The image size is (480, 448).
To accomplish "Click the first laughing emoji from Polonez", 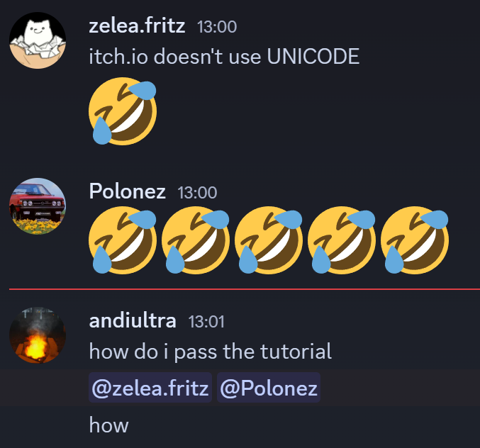I will 123,240.
